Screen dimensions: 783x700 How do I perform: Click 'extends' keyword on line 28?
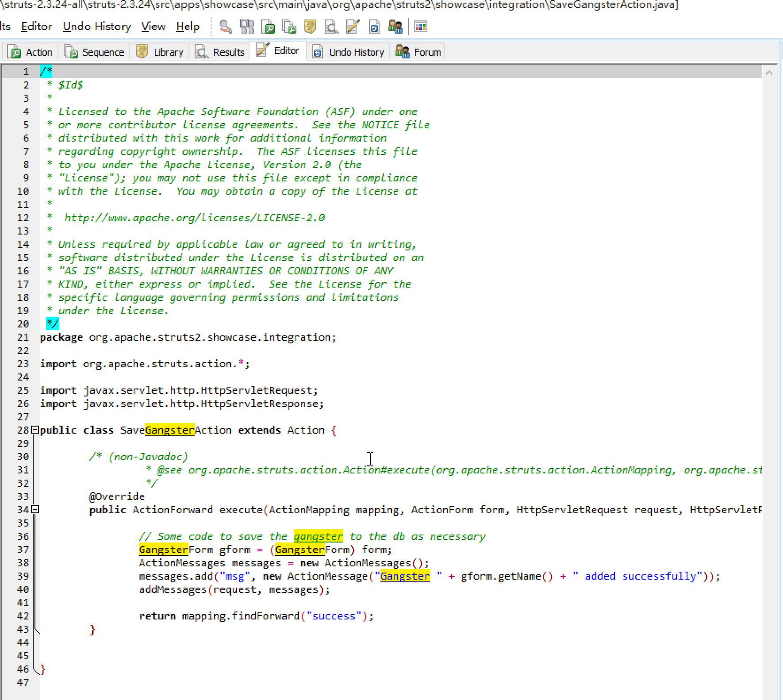click(x=259, y=430)
